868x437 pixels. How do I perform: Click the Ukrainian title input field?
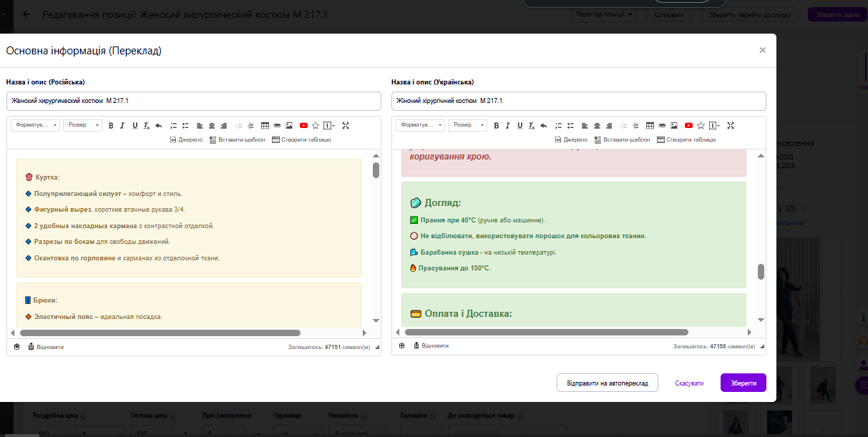click(579, 101)
